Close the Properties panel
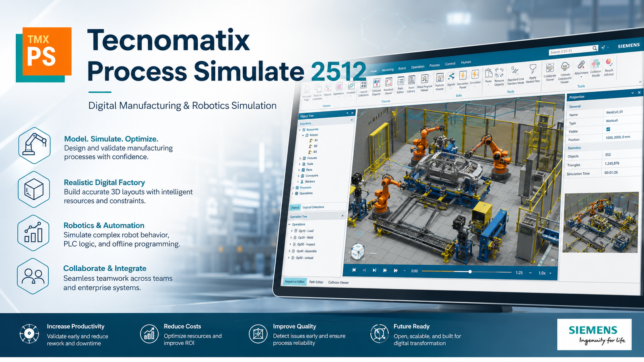The height and width of the screenshot is (362, 644). pos(639,93)
